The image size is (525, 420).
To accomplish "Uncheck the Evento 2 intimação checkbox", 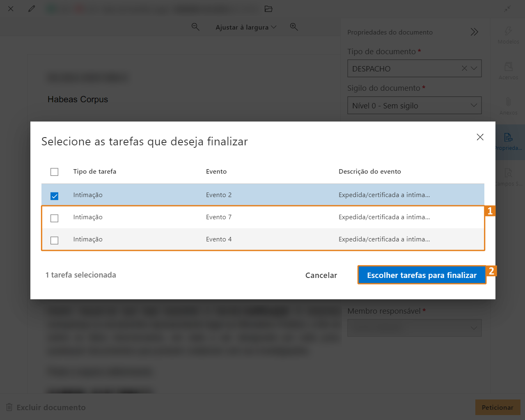I will [x=54, y=196].
